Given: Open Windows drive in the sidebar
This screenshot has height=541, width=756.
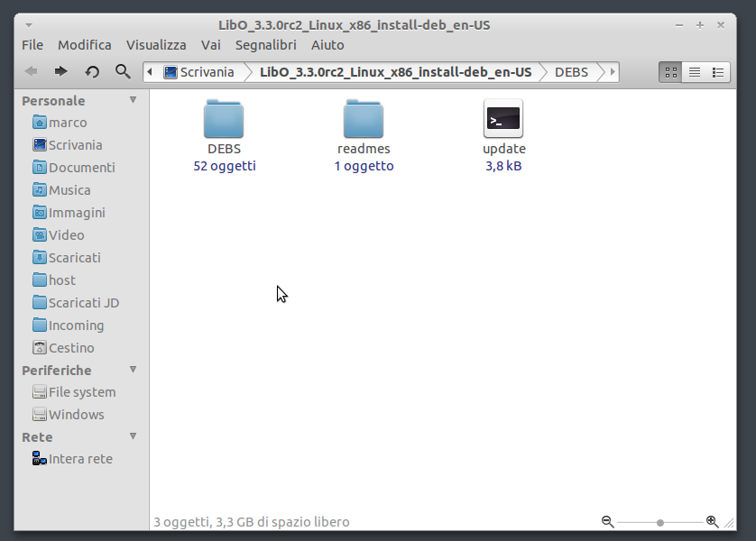Looking at the screenshot, I should pos(68,415).
